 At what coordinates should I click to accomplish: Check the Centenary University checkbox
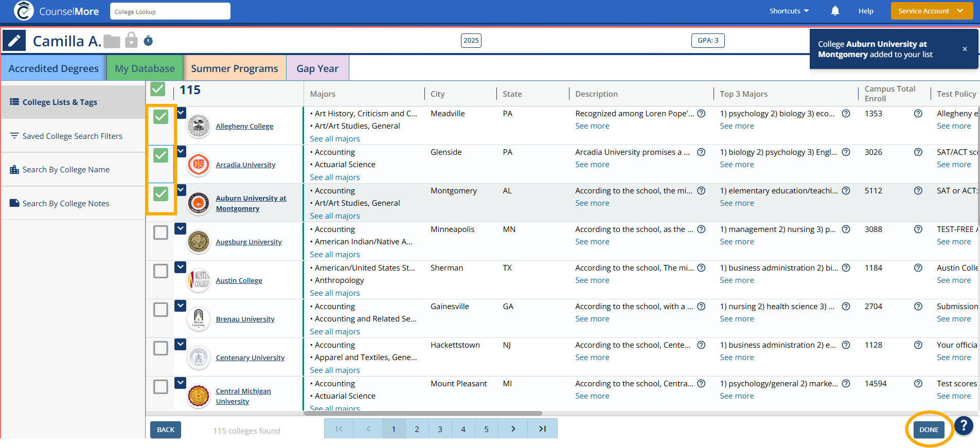[161, 348]
